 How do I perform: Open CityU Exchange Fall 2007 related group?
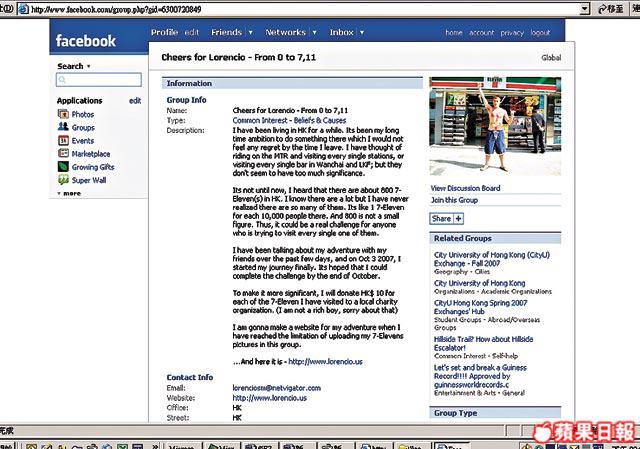point(491,259)
